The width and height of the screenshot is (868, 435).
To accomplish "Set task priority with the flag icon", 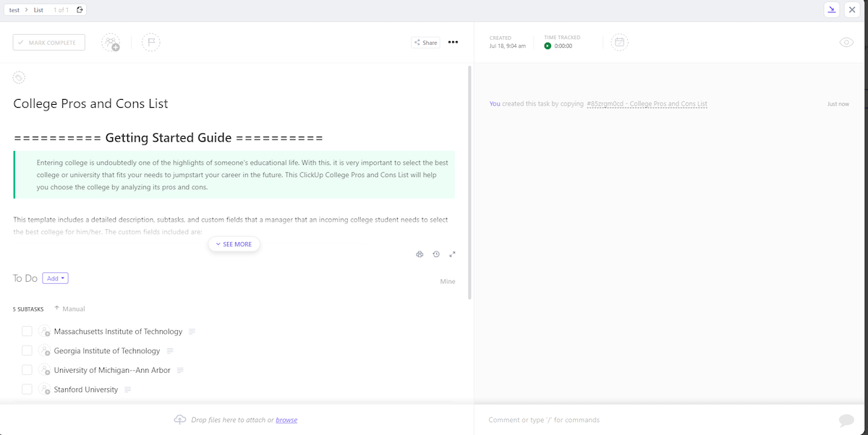I will (151, 43).
